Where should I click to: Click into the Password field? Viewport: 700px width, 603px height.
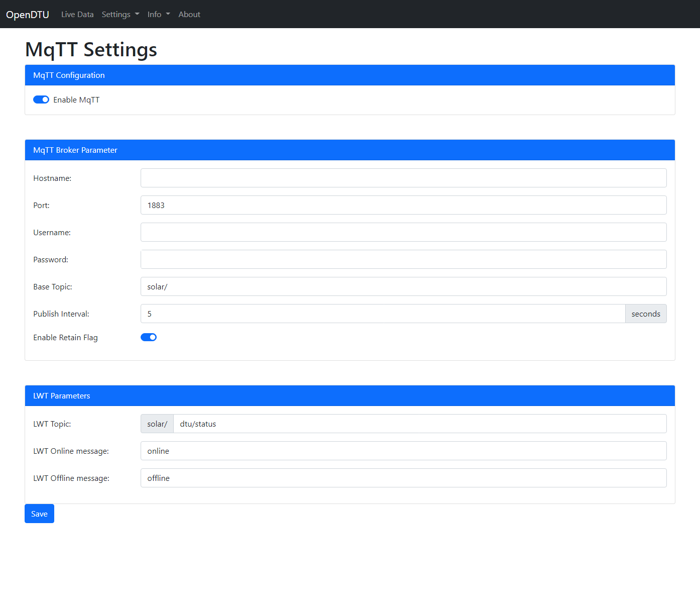(403, 259)
